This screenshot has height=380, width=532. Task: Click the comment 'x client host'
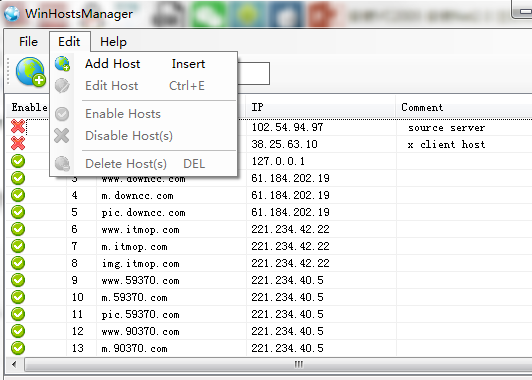[x=446, y=145]
